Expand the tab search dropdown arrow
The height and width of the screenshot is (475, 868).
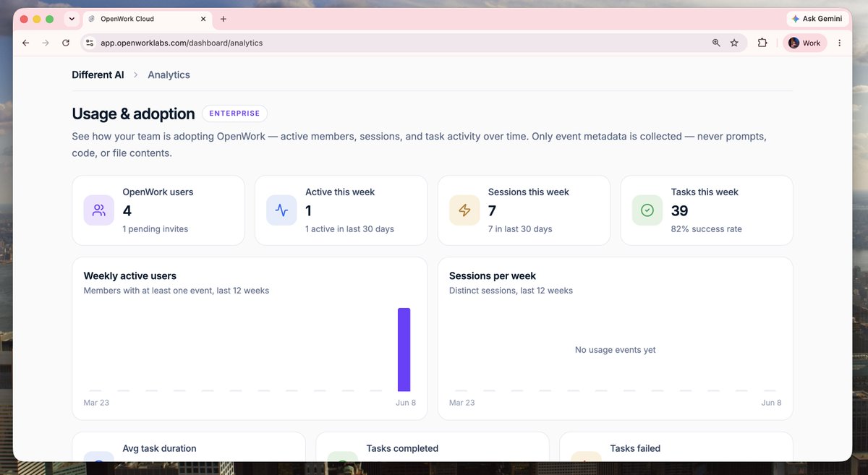coord(71,19)
